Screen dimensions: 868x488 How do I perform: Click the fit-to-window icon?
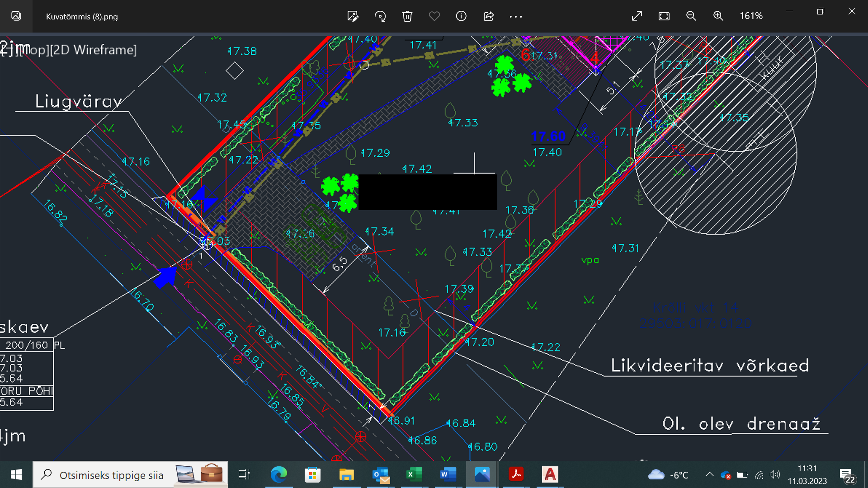664,16
